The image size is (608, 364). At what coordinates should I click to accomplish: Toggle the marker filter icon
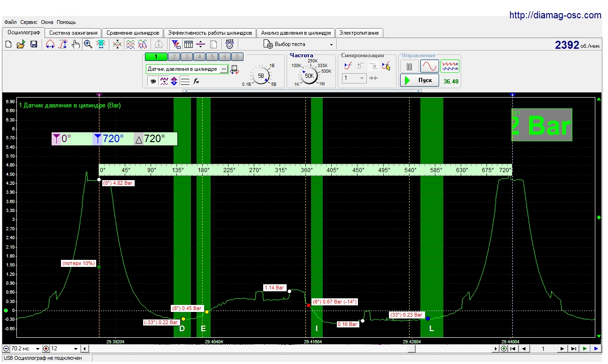tap(176, 44)
